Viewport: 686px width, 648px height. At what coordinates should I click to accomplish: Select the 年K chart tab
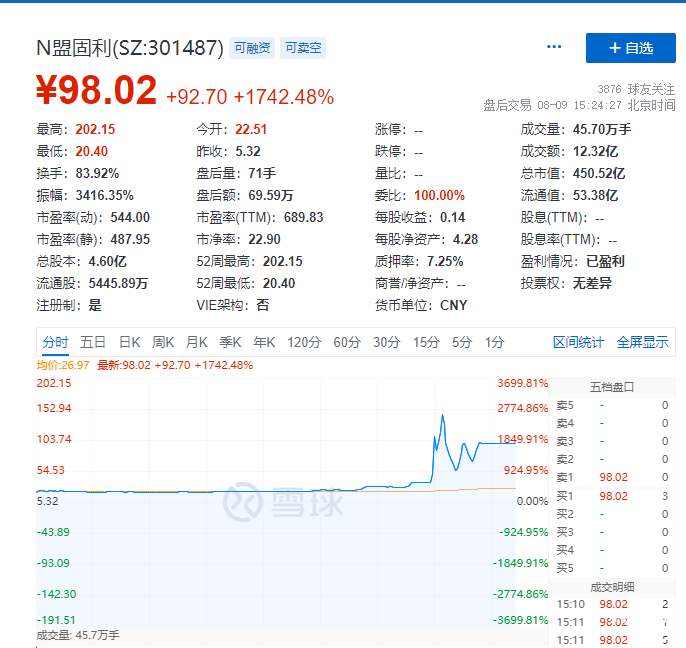click(264, 342)
